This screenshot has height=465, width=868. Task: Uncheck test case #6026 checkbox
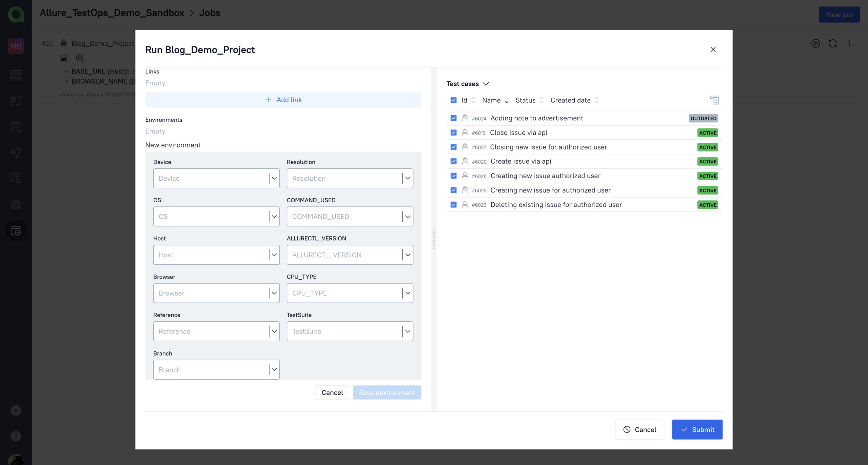pyautogui.click(x=453, y=176)
